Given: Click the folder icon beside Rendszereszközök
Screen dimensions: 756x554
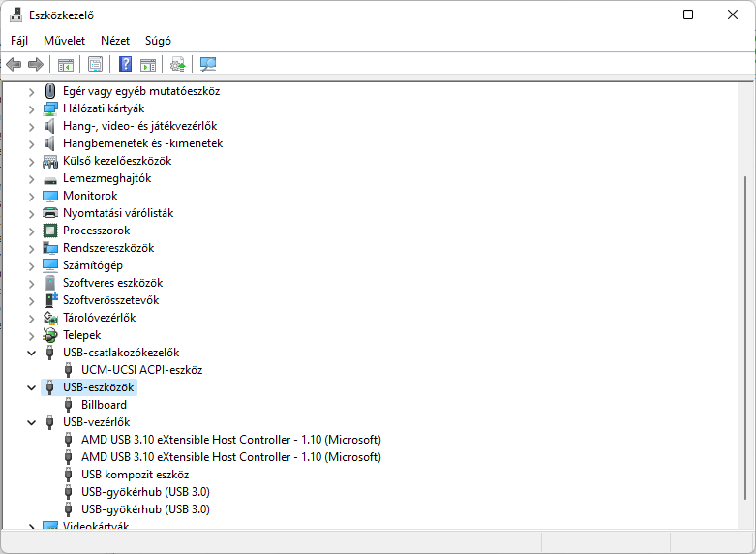Looking at the screenshot, I should (x=50, y=248).
